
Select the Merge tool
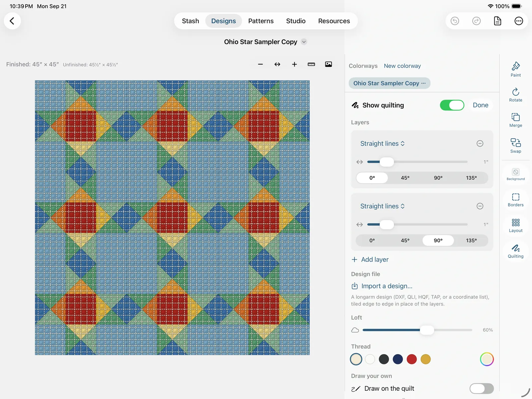(x=516, y=120)
